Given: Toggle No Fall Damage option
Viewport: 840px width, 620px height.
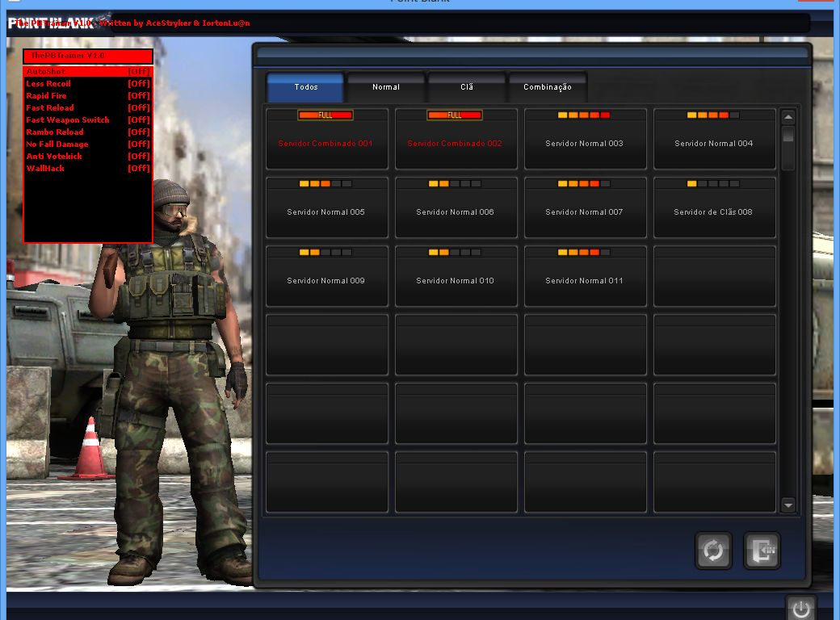Looking at the screenshot, I should [x=88, y=144].
